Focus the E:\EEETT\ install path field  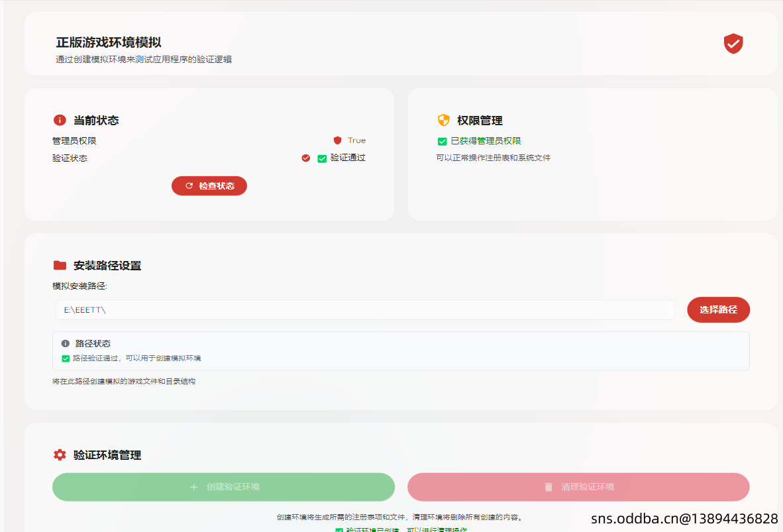pyautogui.click(x=364, y=309)
